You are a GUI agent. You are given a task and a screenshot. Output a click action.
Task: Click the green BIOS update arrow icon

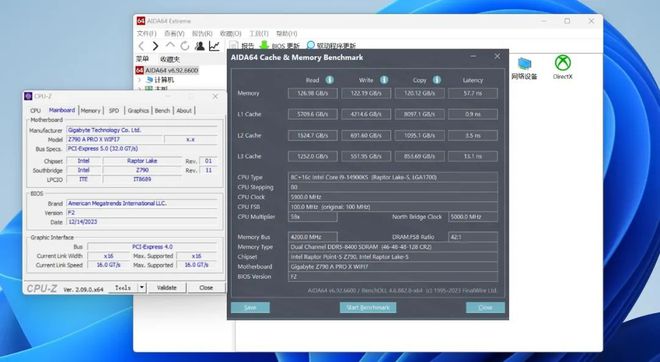pos(264,45)
